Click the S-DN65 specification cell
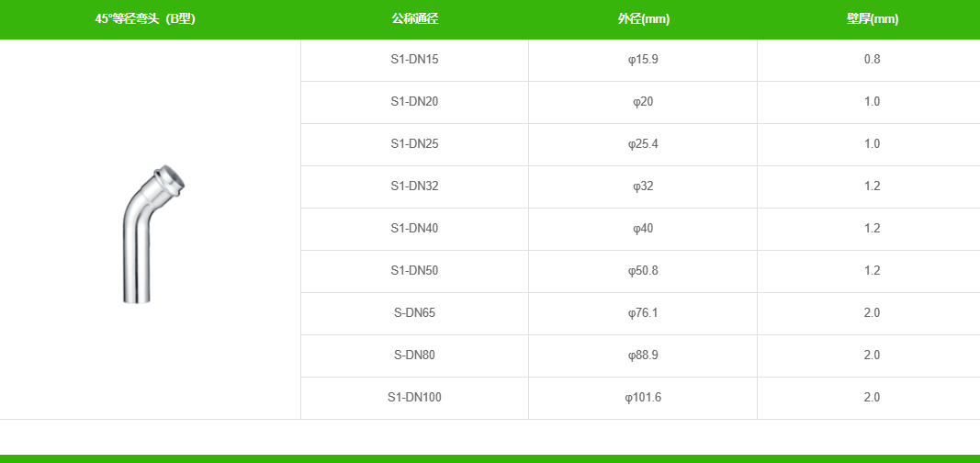Screen dimensions: 980x463 [x=414, y=313]
